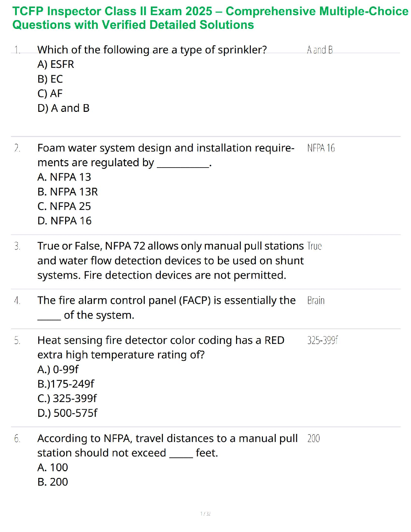Choose option "D. NFPA 16" in question 2

[x=64, y=221]
